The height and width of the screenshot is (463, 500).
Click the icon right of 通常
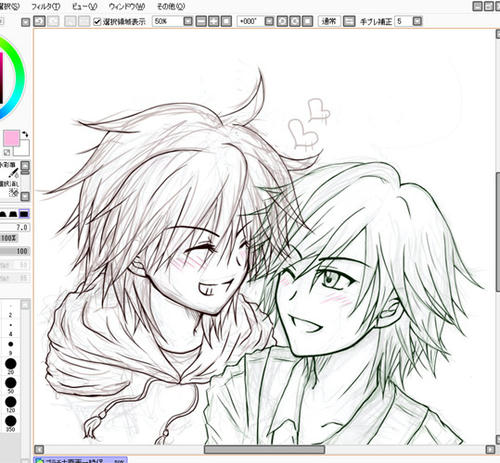tap(349, 22)
